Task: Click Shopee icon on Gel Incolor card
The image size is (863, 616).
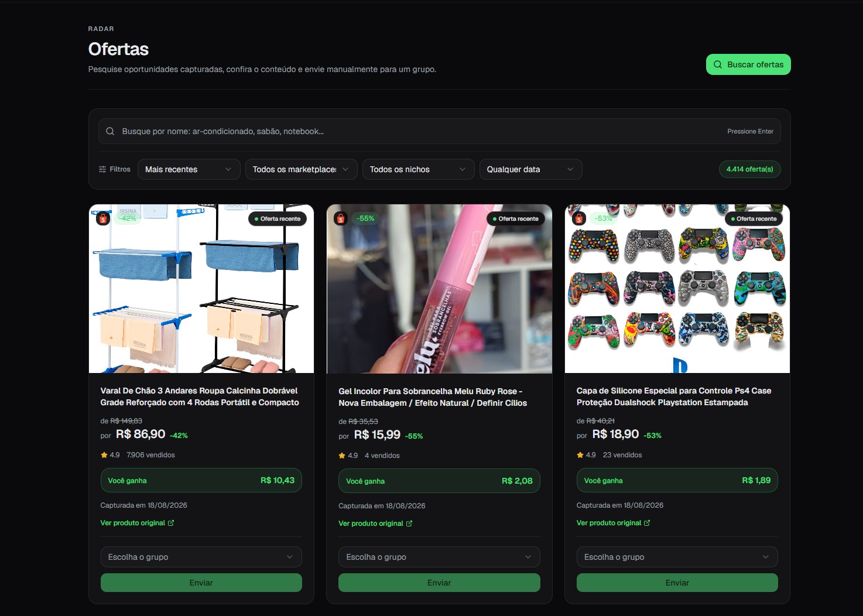Action: 341,218
